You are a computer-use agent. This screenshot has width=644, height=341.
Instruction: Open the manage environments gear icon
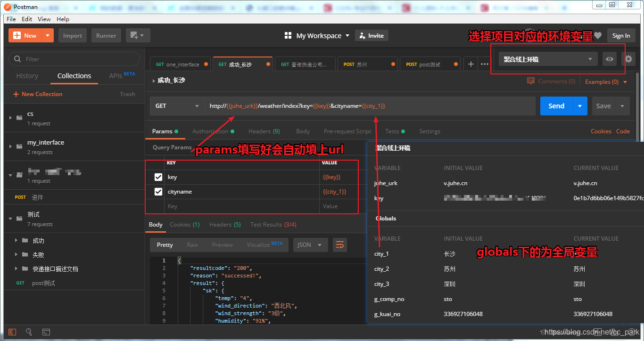pyautogui.click(x=628, y=59)
